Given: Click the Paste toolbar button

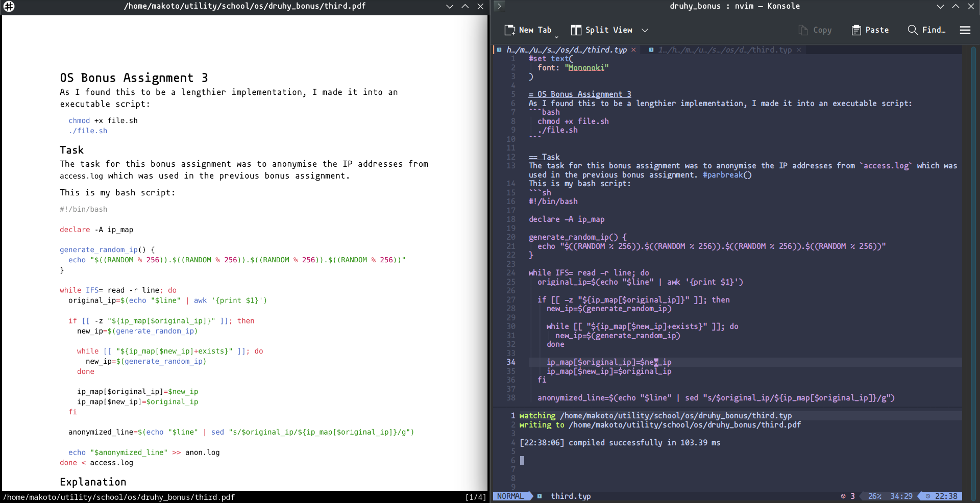Looking at the screenshot, I should point(870,30).
